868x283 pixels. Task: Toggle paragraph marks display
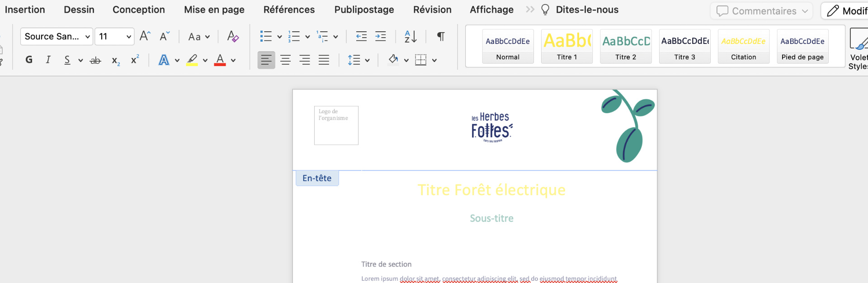point(441,36)
